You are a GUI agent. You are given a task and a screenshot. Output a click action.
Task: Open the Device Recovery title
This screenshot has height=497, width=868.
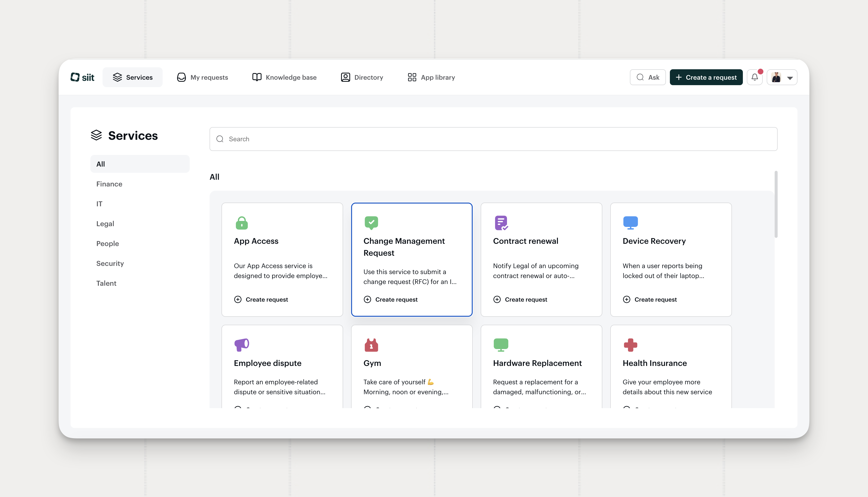point(654,241)
